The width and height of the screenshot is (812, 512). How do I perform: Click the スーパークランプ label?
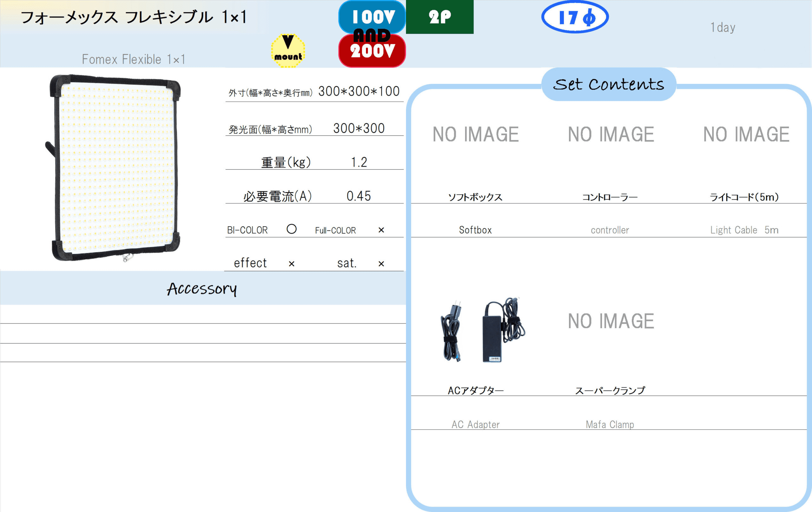pyautogui.click(x=610, y=390)
